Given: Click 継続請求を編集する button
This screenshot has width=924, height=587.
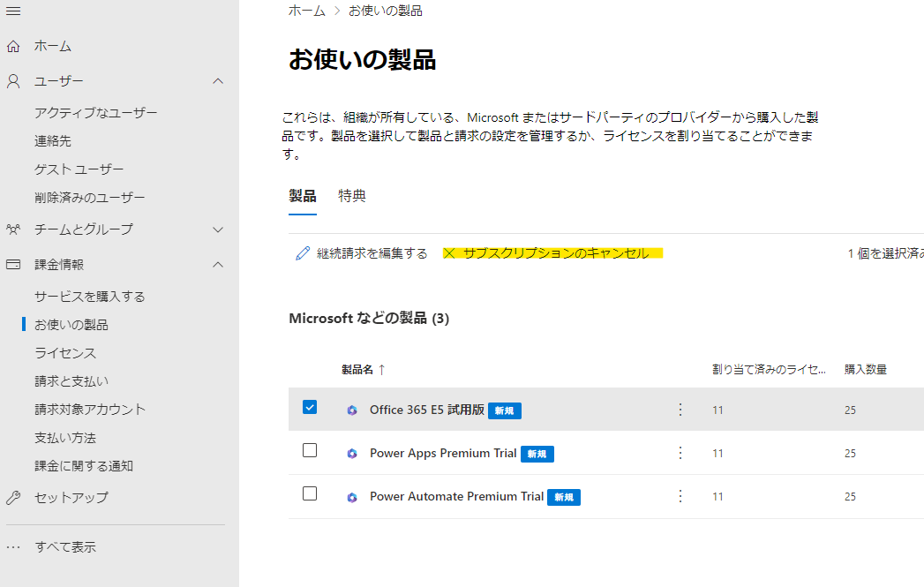Looking at the screenshot, I should pyautogui.click(x=361, y=253).
